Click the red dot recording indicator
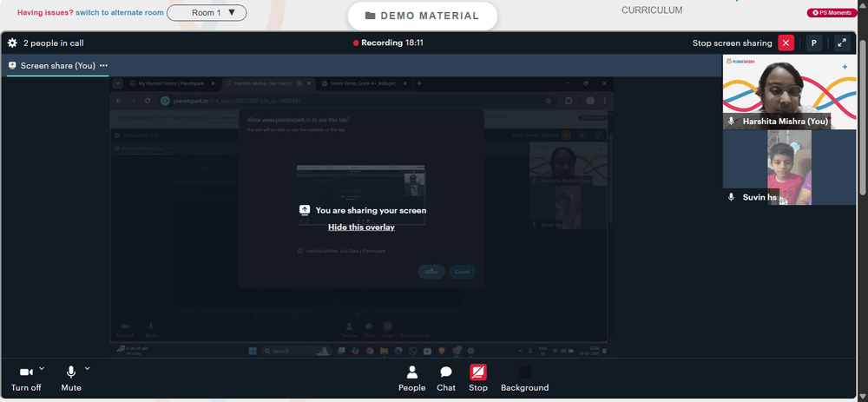 pyautogui.click(x=356, y=43)
